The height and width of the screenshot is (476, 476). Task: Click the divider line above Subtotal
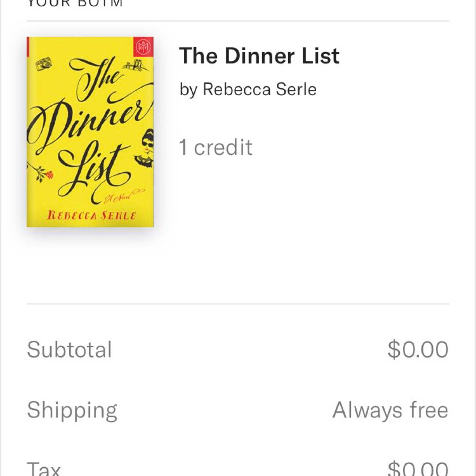[238, 304]
